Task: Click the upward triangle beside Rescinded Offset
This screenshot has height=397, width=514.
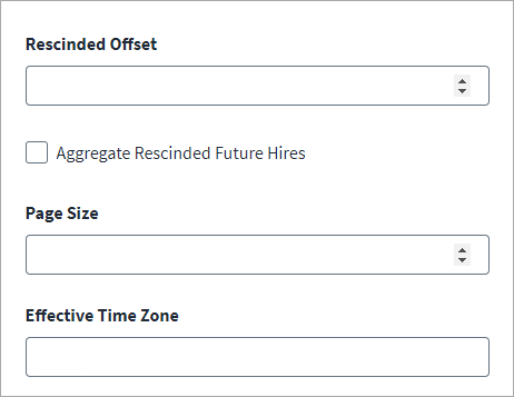Action: 462,81
